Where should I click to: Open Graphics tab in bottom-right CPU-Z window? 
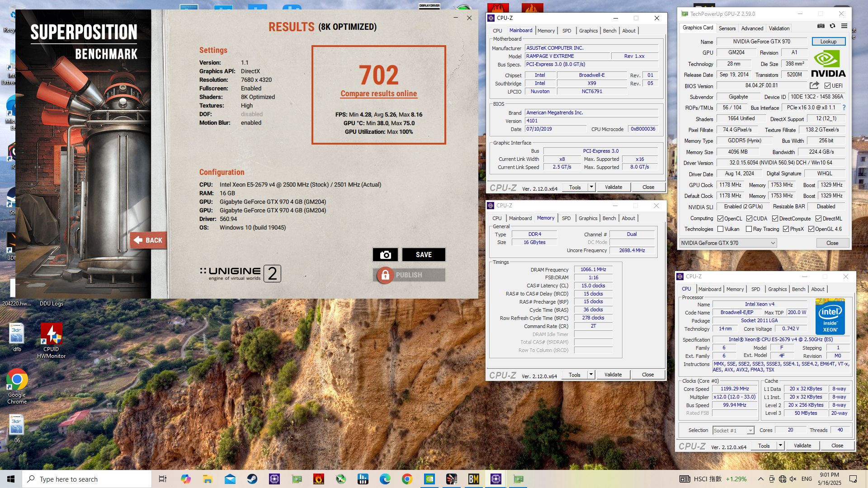click(x=777, y=289)
